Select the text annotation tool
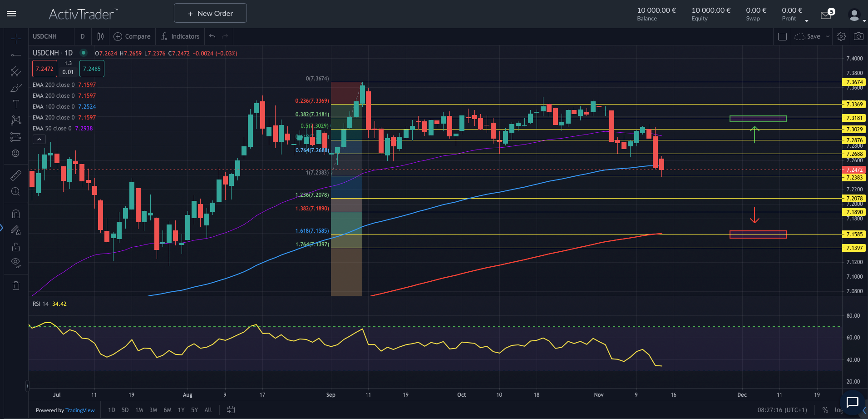 16,104
